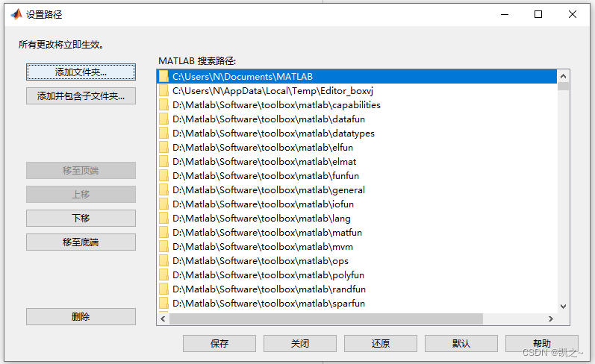Image resolution: width=595 pixels, height=364 pixels.
Task: Click folder icon beside matfun path
Action: pos(163,233)
